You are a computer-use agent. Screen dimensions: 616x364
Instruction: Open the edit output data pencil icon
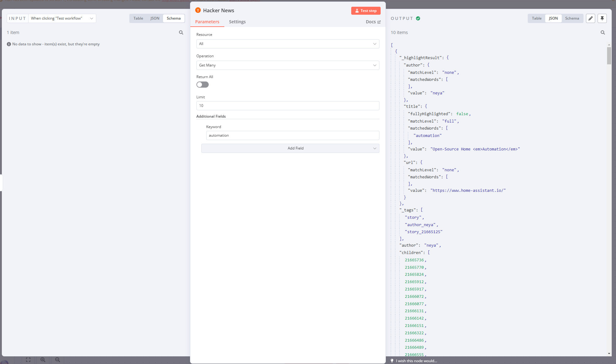pyautogui.click(x=590, y=18)
